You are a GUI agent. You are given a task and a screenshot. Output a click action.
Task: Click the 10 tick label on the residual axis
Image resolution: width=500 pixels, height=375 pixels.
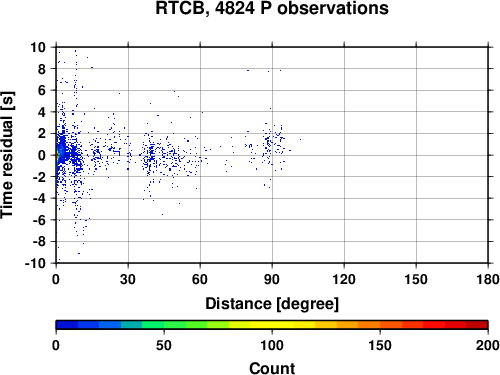point(38,47)
